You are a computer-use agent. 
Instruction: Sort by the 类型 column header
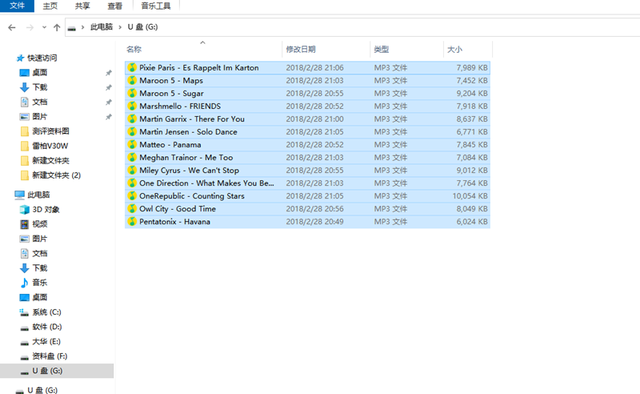(381, 49)
